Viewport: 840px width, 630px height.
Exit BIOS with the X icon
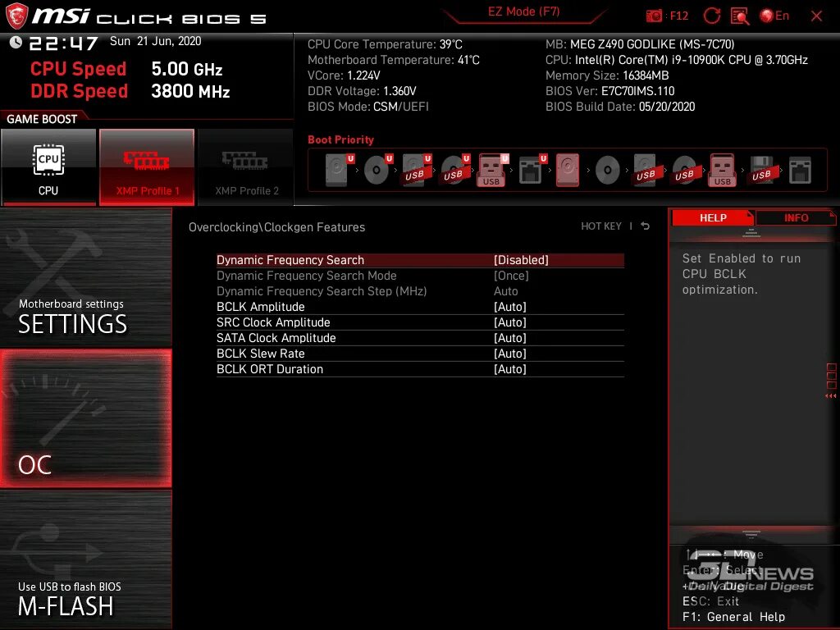coord(816,16)
